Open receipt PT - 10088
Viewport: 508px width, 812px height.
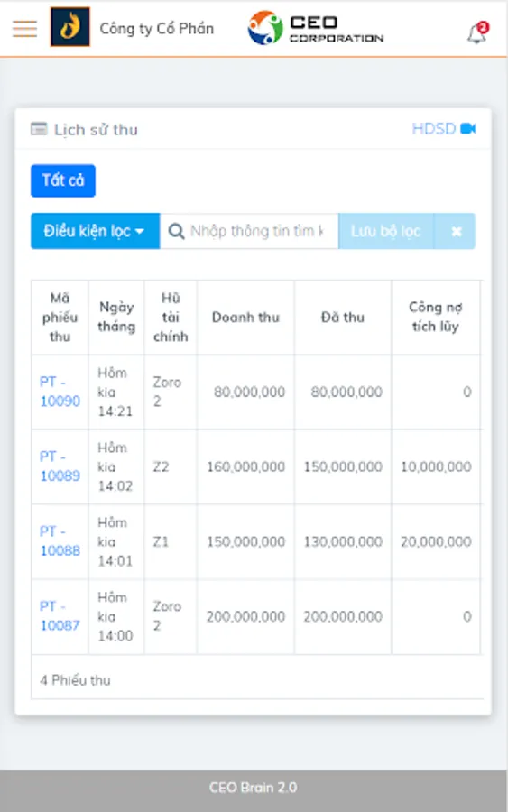[x=60, y=541]
